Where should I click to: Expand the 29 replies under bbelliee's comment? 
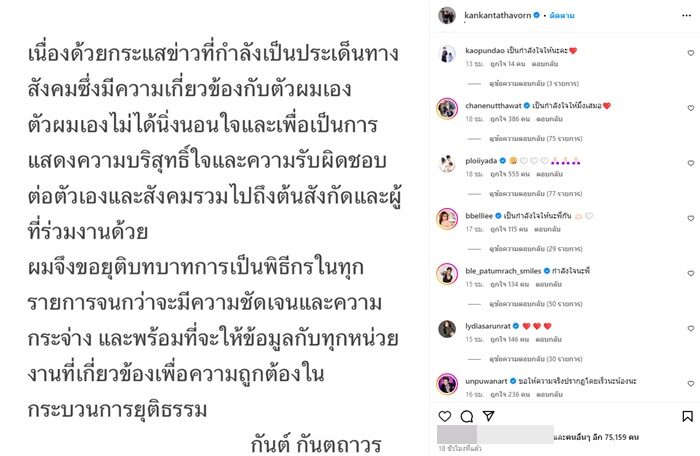(536, 248)
